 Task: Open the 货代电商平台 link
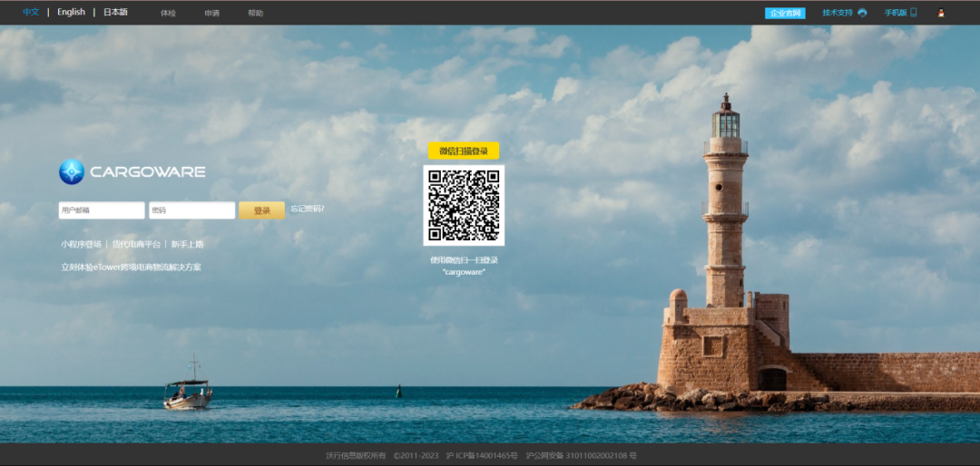(x=136, y=245)
